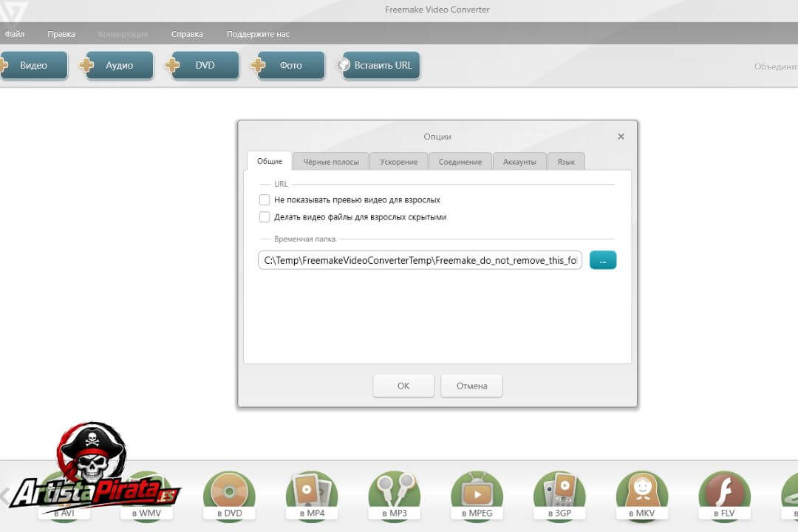Enable Делать видео файлы для взрослых скрытыми
The image size is (798, 532).
[x=264, y=217]
